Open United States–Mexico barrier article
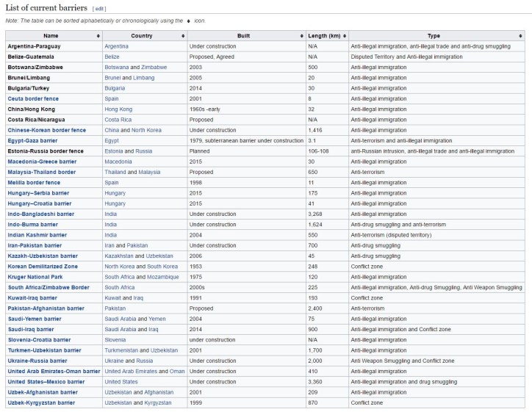532x412 pixels. point(46,382)
